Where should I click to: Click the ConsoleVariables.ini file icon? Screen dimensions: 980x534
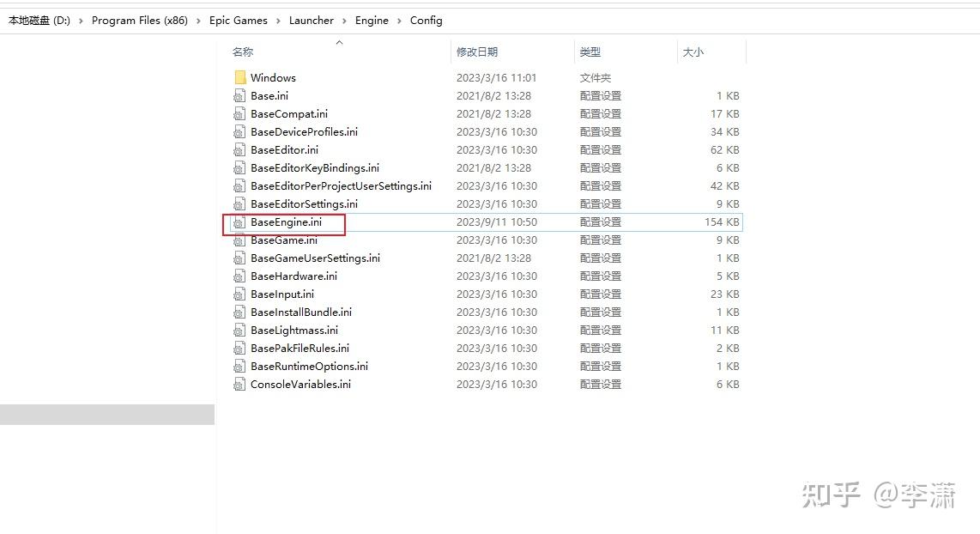coord(239,384)
